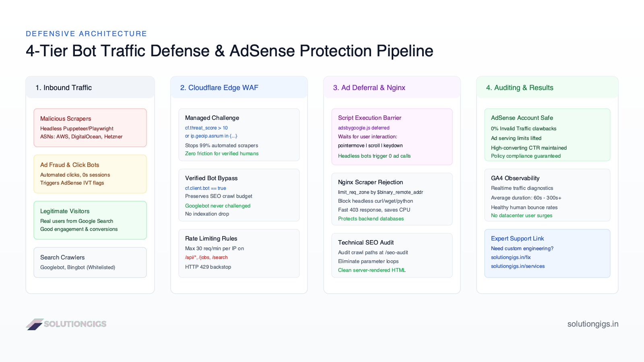Screen dimensions: 644x362
Task: Click the cf.client.bot == true expression
Action: [x=206, y=188]
